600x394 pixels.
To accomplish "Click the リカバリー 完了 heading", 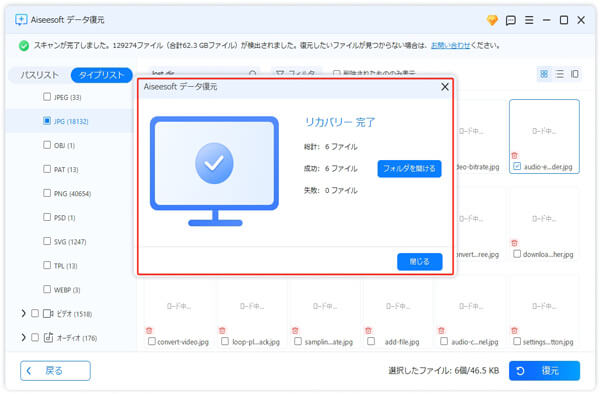I will [340, 122].
